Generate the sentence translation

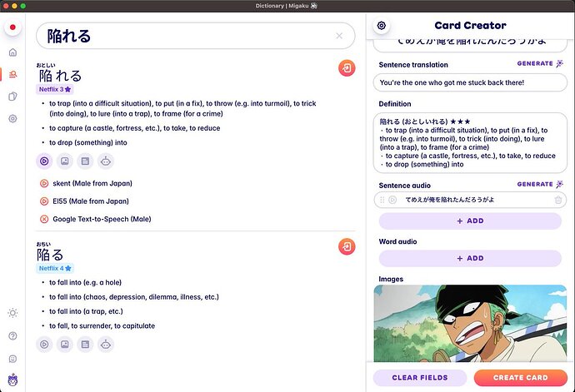point(540,63)
